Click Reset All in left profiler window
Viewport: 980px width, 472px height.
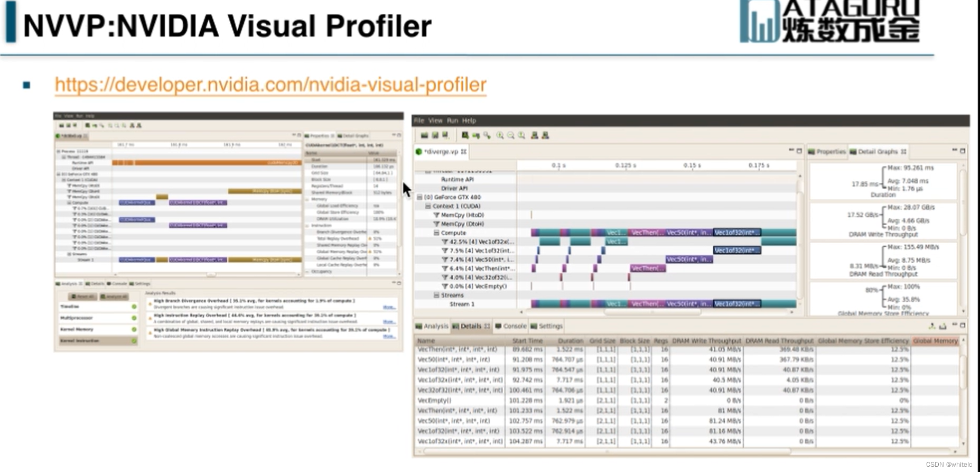(x=83, y=297)
